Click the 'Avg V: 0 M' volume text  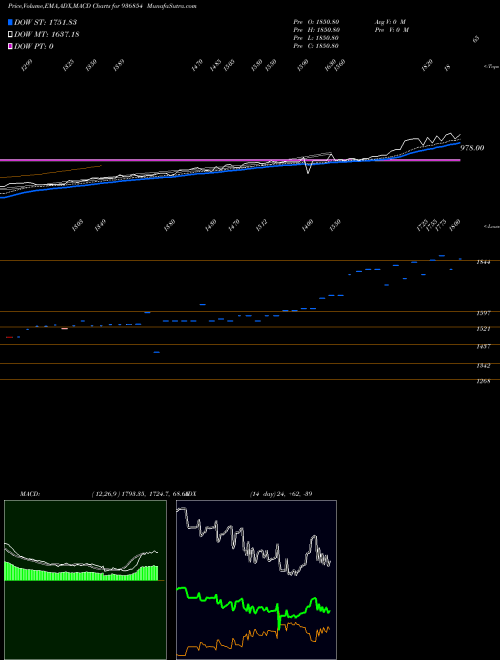click(x=390, y=22)
